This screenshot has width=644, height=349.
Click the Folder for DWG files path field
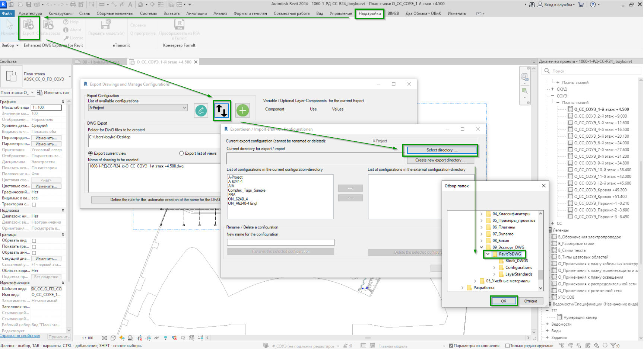click(154, 140)
